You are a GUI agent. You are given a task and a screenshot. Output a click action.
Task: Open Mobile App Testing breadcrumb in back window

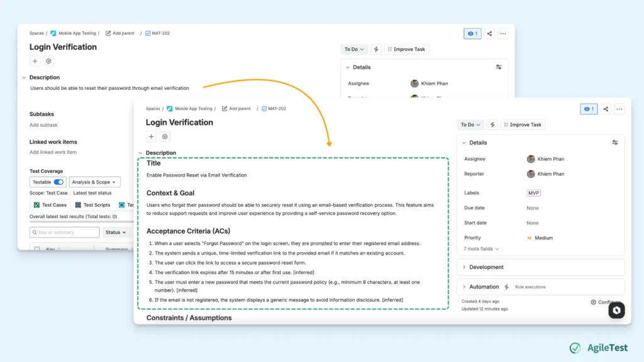(x=77, y=33)
